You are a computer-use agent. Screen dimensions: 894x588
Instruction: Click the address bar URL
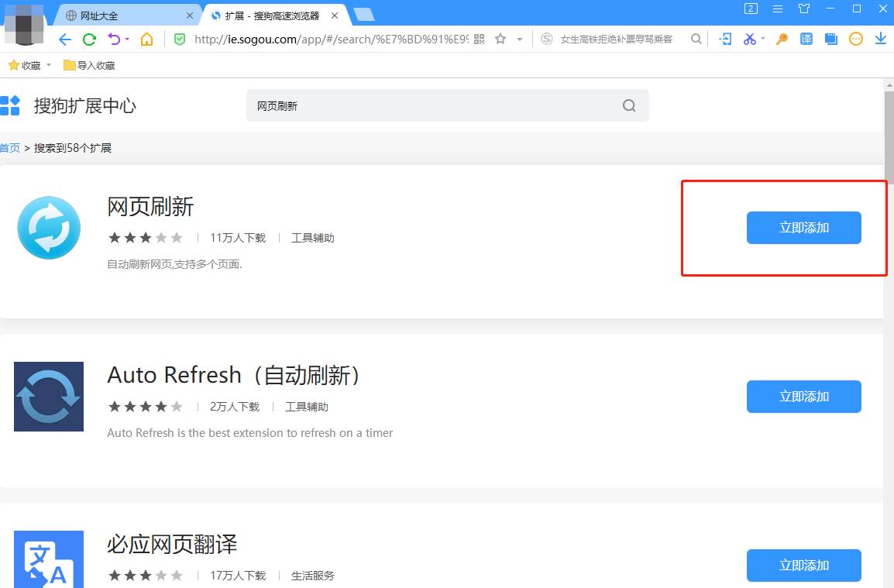(x=331, y=40)
